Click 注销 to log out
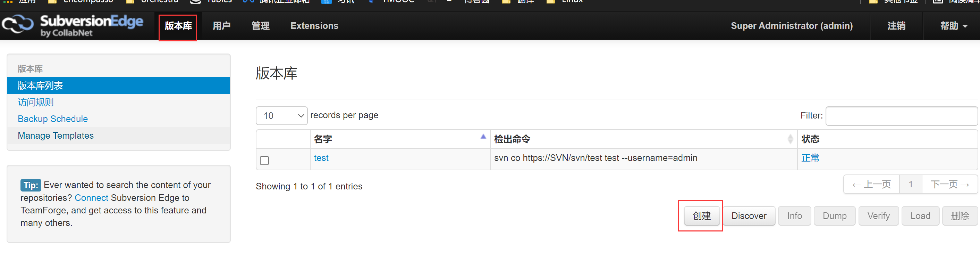The height and width of the screenshot is (277, 980). [x=896, y=26]
